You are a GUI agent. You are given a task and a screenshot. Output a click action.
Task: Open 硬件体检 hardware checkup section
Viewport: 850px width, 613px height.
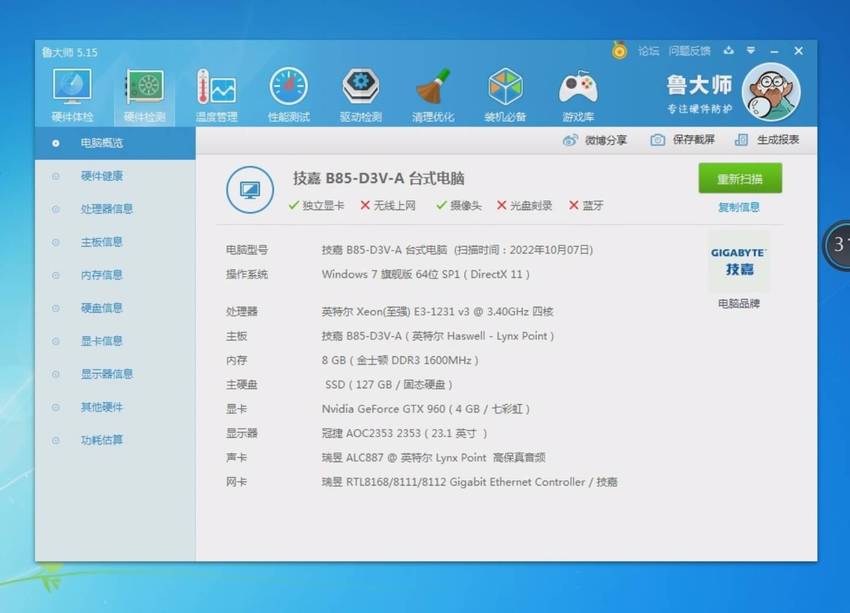click(x=72, y=95)
